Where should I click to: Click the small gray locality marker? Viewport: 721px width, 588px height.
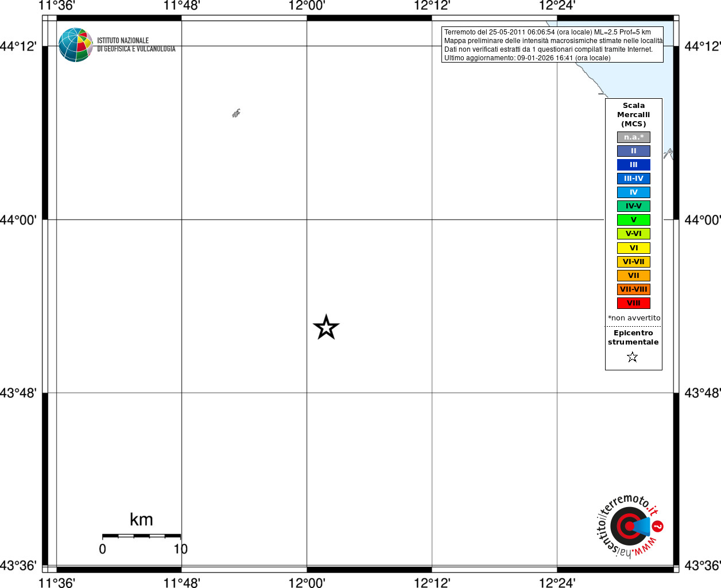236,113
